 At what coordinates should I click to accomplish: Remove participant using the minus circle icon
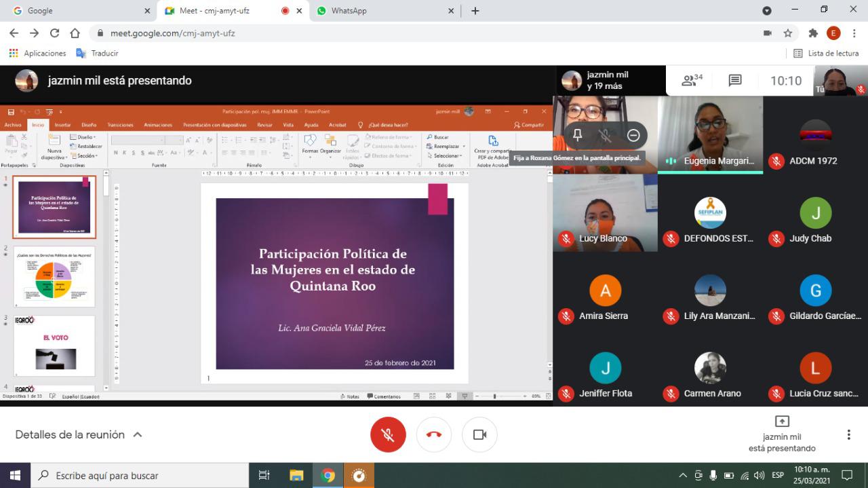pyautogui.click(x=633, y=135)
